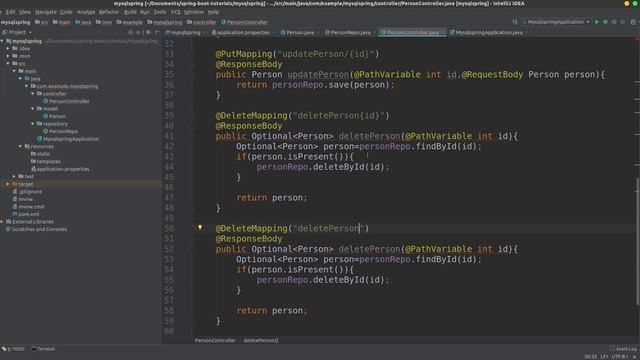Viewport: 640px width, 360px height.
Task: Hide the Project tool window
Action: (x=157, y=32)
